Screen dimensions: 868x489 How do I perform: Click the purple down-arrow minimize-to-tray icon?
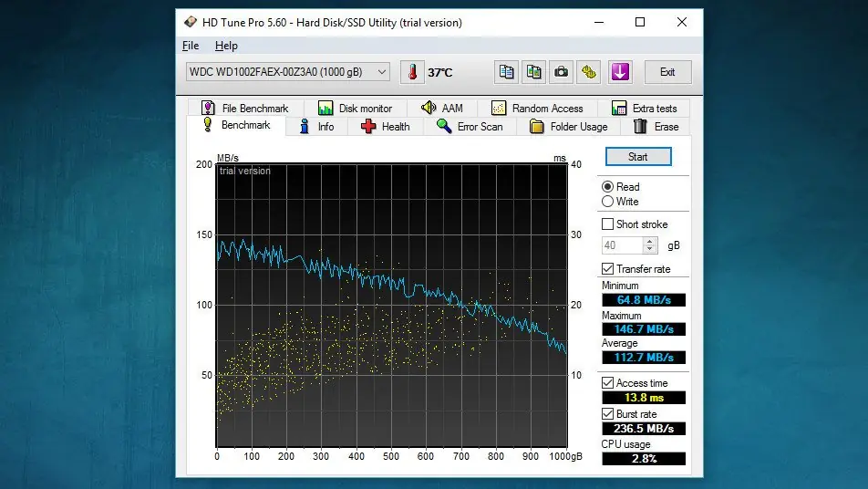621,72
